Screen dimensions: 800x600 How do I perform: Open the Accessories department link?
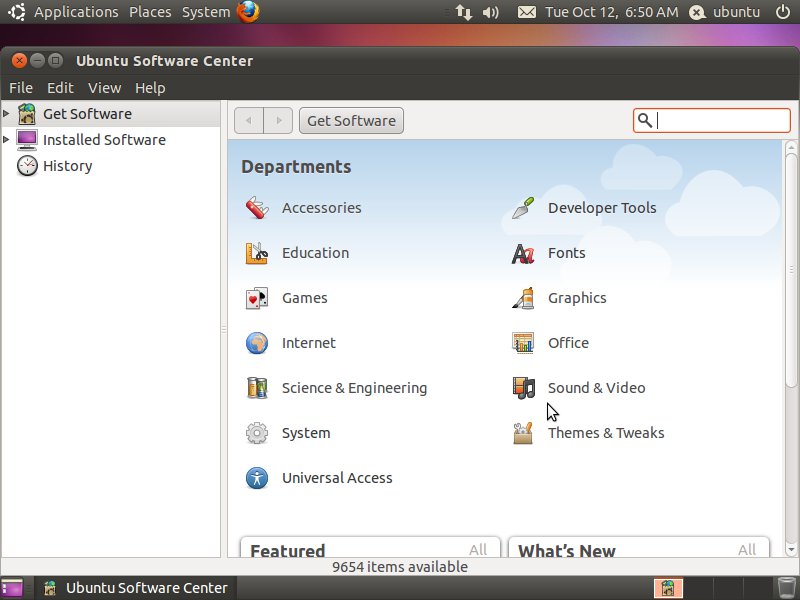point(322,208)
